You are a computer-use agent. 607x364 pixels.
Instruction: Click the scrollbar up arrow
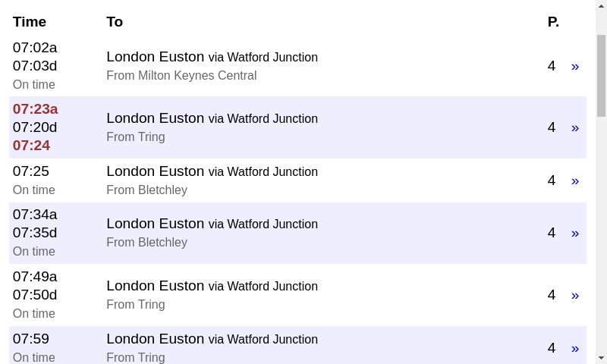pos(601,6)
